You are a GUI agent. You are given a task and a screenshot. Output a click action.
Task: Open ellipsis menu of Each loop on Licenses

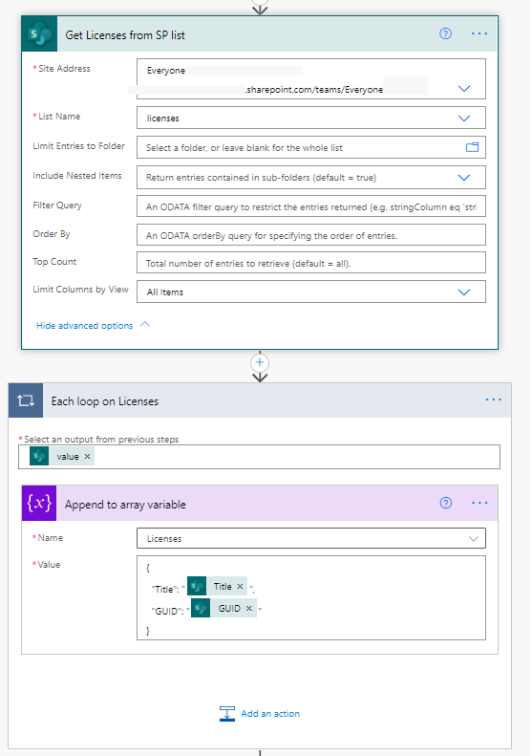494,400
